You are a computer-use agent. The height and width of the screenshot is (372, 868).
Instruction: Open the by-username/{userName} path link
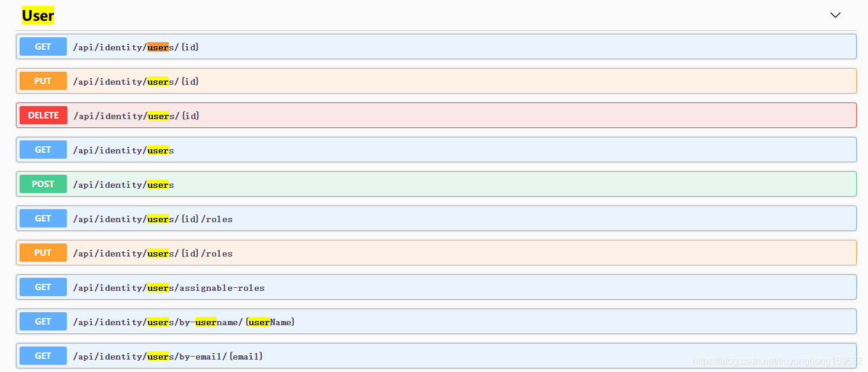click(184, 322)
